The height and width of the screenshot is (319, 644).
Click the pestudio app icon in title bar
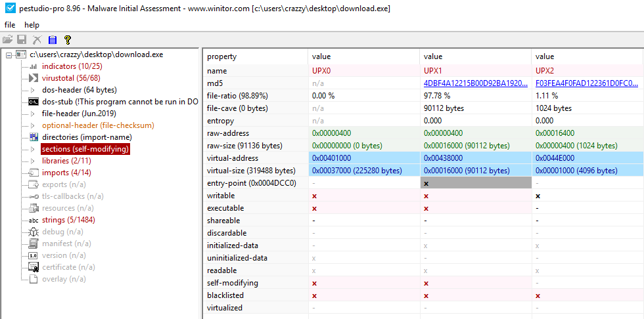click(x=9, y=8)
